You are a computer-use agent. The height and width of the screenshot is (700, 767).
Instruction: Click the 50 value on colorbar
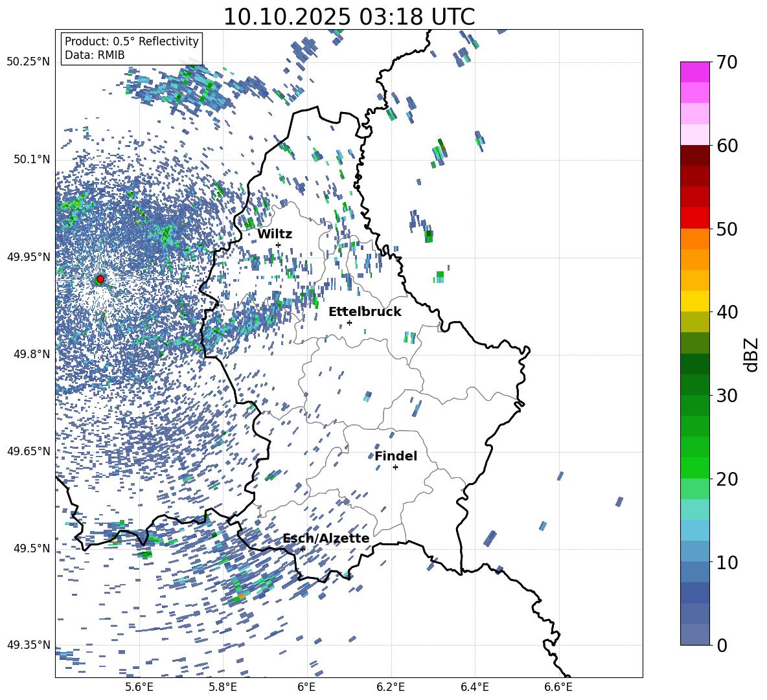(727, 229)
